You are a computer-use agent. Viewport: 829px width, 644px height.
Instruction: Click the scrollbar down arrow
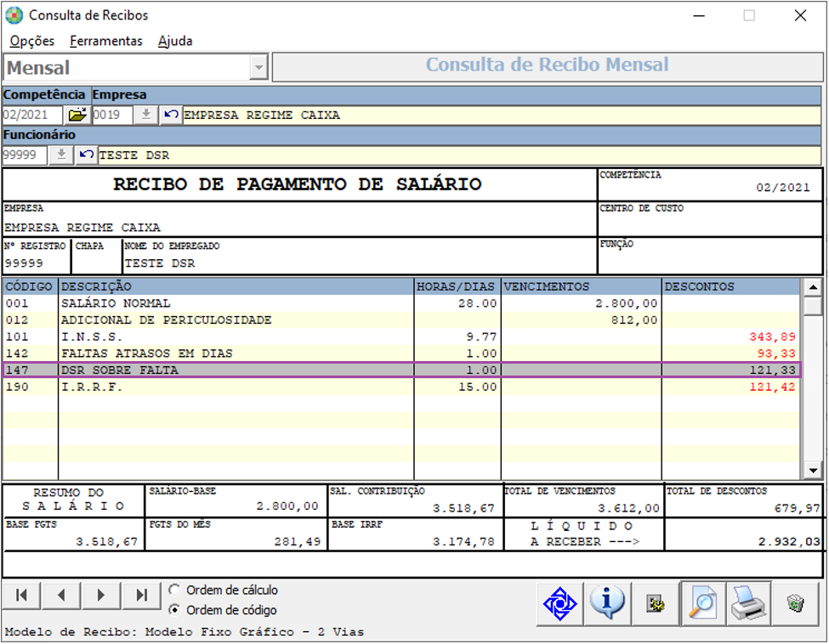[813, 470]
